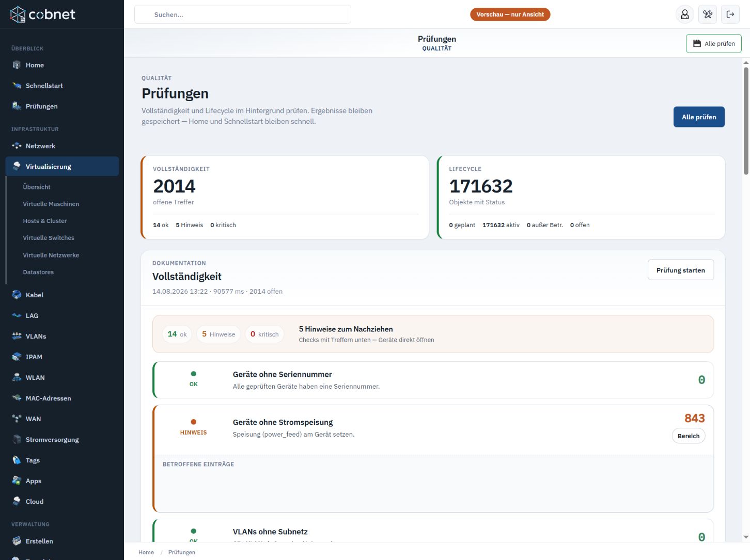Click the 0 kritisch filter pill
This screenshot has height=560, width=750.
[264, 334]
